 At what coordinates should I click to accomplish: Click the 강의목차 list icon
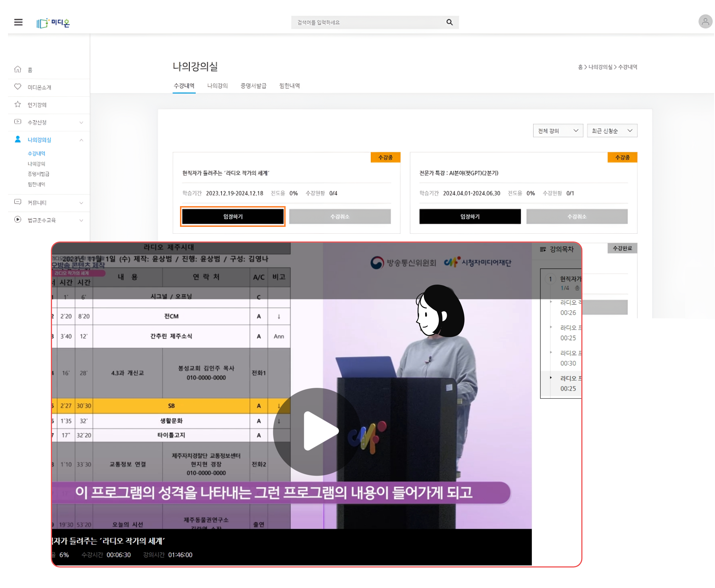click(x=543, y=249)
